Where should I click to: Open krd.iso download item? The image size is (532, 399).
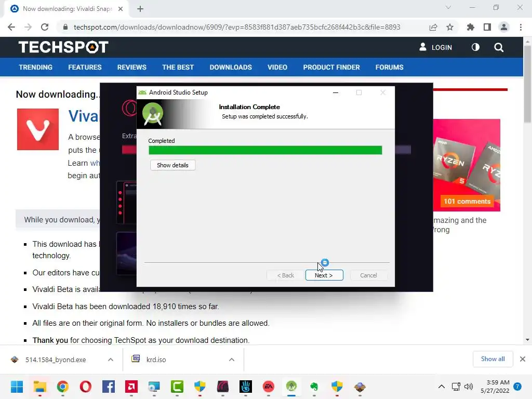point(156,360)
